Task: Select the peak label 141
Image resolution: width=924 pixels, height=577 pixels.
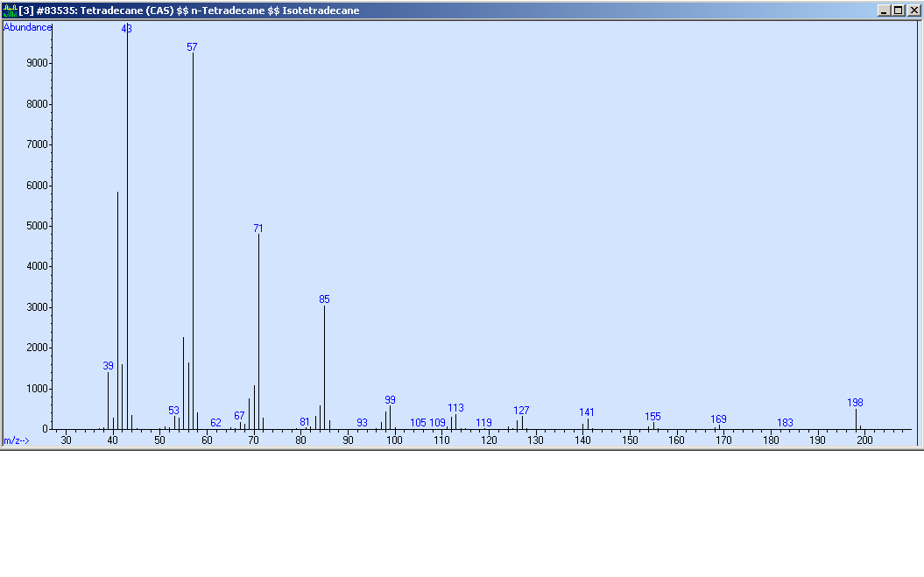Action: 587,412
